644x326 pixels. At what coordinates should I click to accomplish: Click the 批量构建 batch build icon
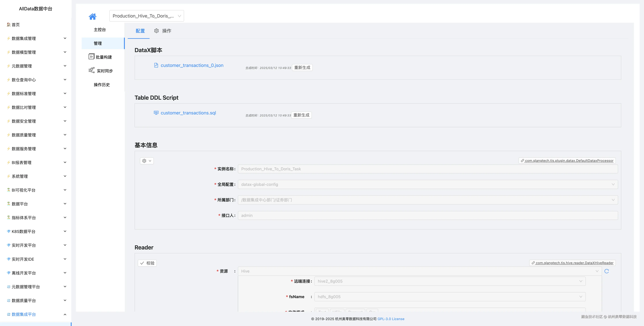coord(91,57)
